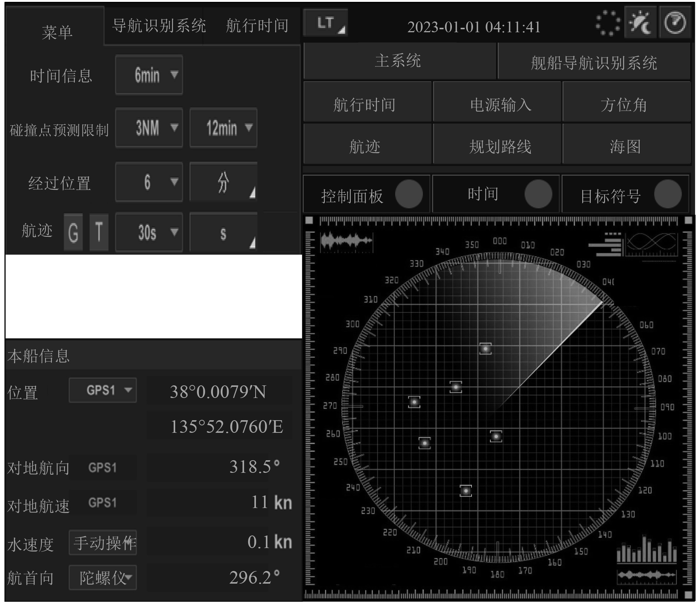This screenshot has width=700, height=604.
Task: Expand the 3NM collision limit dropdown
Action: click(149, 128)
